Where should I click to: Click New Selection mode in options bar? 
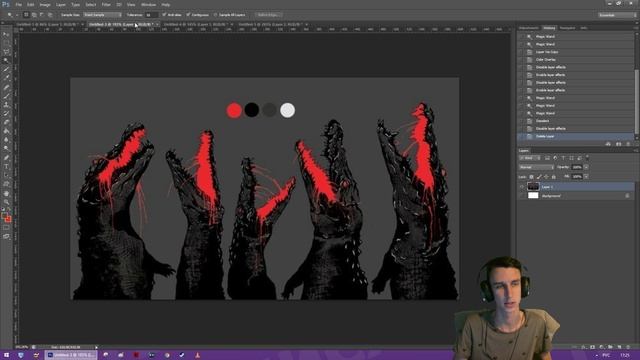[x=26, y=15]
